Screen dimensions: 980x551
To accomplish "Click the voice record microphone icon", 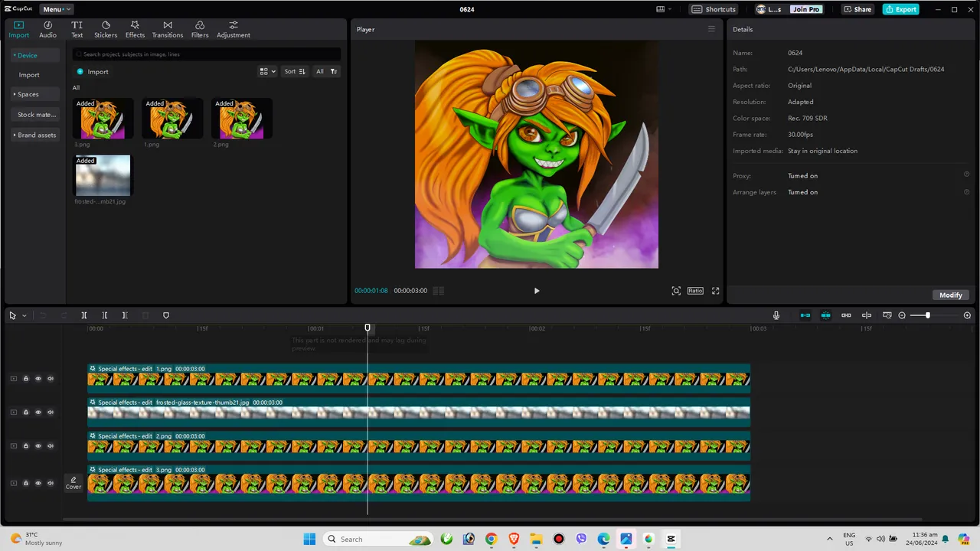I will 776,315.
